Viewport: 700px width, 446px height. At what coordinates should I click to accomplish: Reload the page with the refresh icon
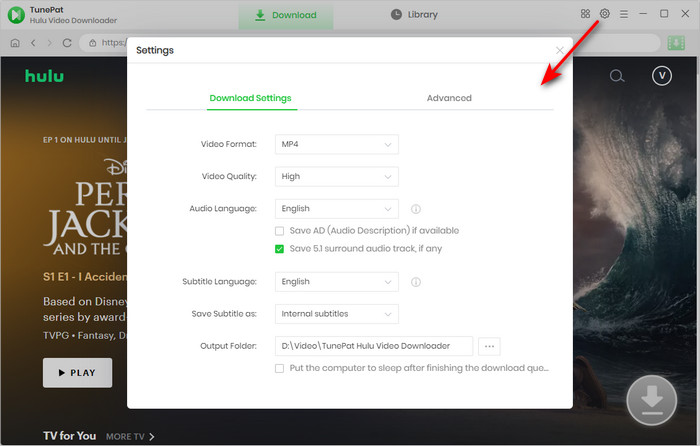click(x=67, y=43)
